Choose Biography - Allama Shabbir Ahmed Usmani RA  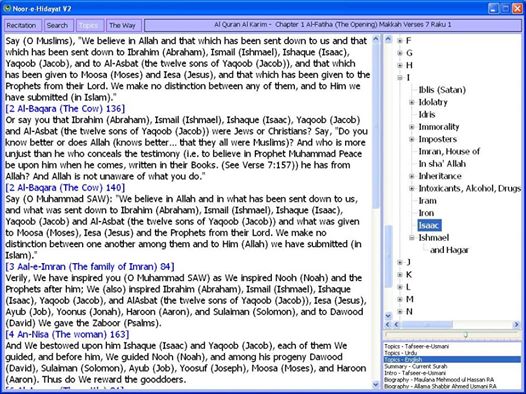tap(452, 386)
